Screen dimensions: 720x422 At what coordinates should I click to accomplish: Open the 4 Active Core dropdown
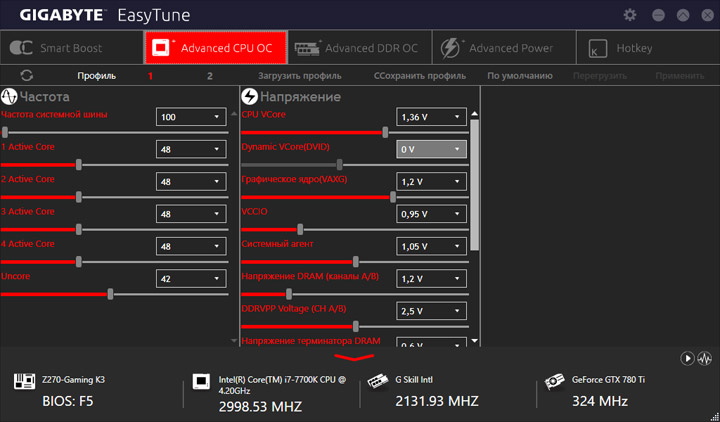tap(191, 246)
